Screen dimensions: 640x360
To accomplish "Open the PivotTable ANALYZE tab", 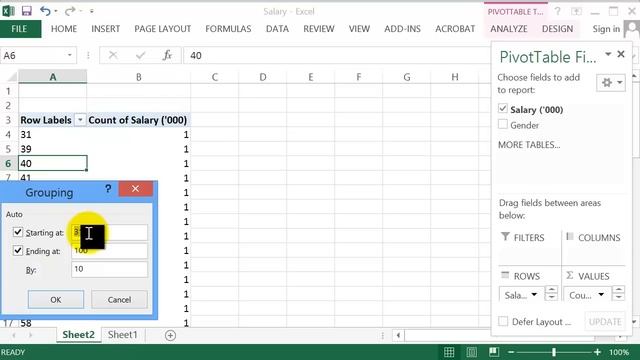I will click(509, 29).
